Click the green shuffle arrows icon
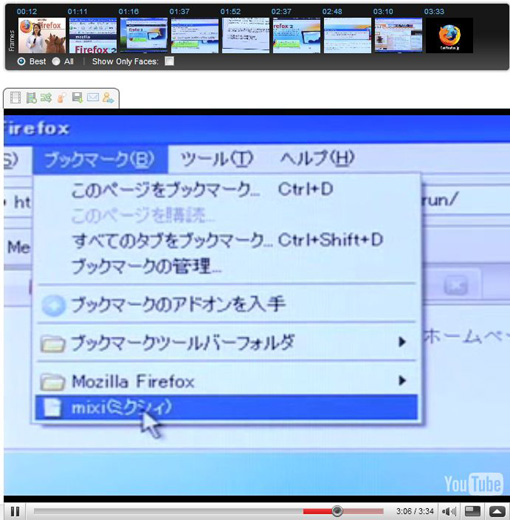510x520 pixels. [x=46, y=98]
